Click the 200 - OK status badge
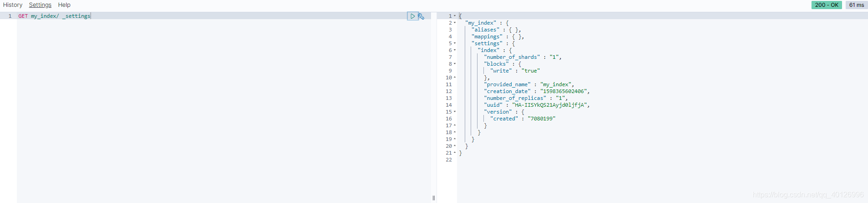Viewport: 868px width, 203px height. [x=827, y=5]
